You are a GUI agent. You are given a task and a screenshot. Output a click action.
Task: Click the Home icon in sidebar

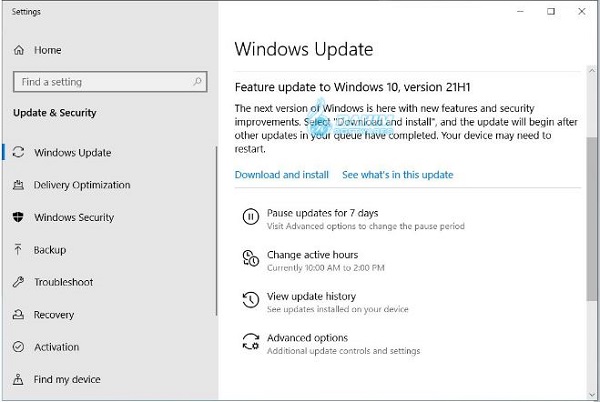[19, 50]
